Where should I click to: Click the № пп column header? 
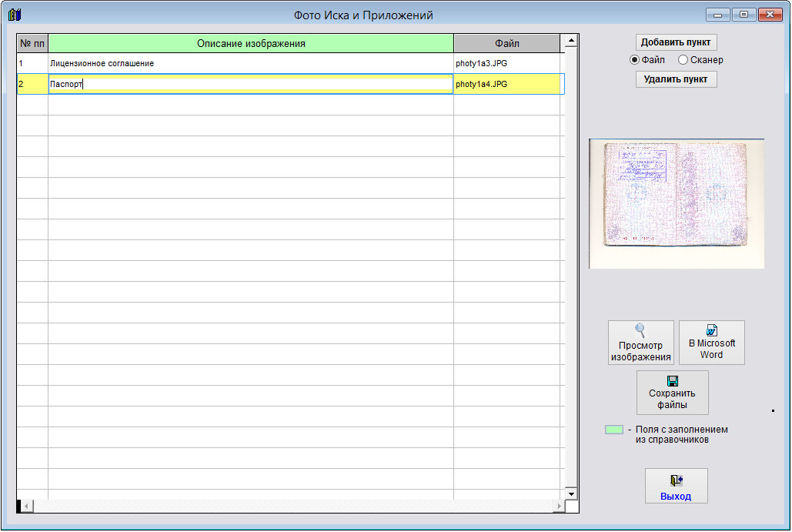[x=32, y=43]
